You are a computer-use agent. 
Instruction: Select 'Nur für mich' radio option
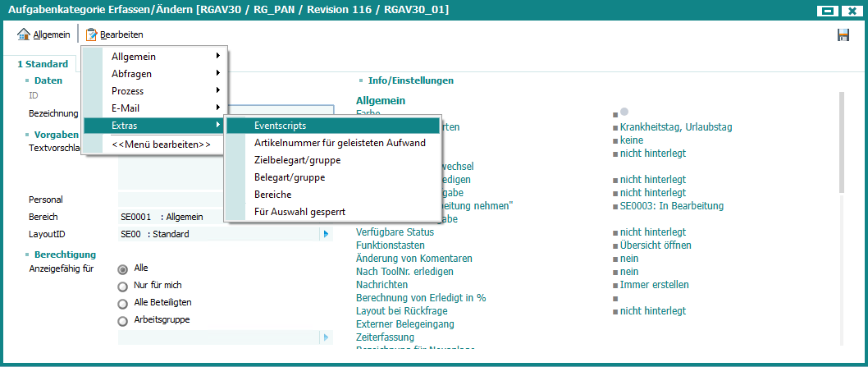(123, 286)
